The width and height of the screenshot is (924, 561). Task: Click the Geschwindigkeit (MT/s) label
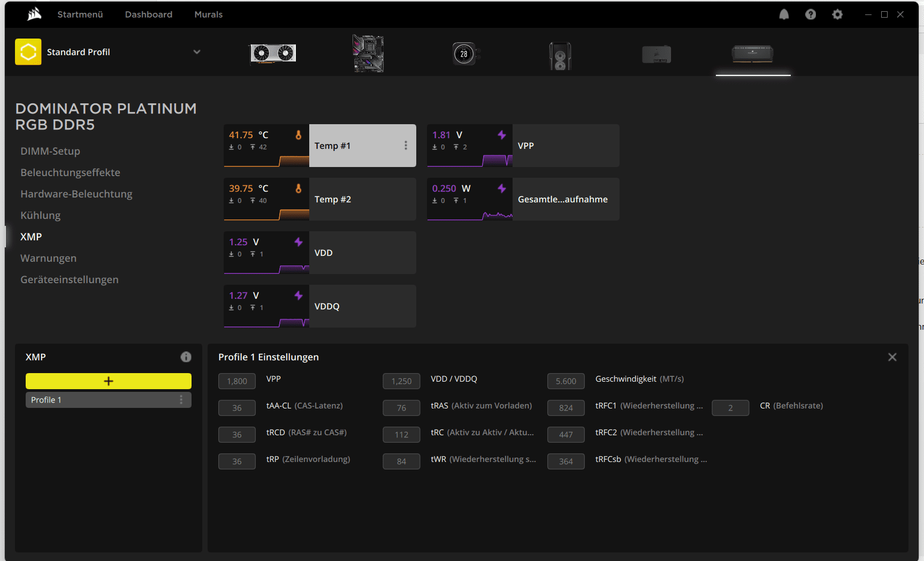pos(639,379)
